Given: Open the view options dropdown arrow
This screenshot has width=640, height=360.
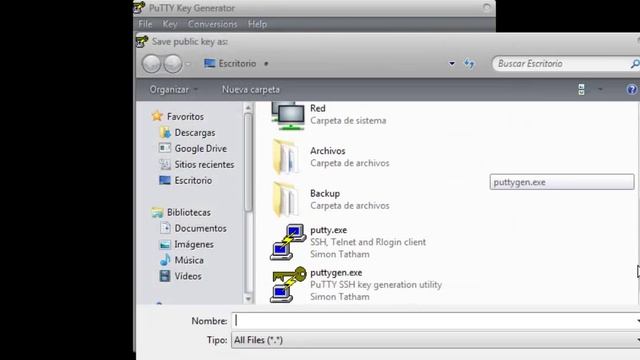Looking at the screenshot, I should (x=600, y=89).
